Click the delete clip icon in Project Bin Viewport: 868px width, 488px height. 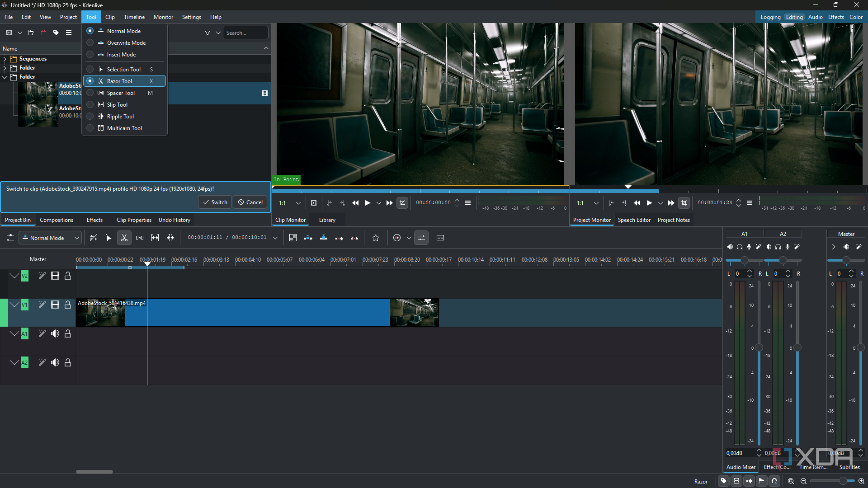pos(43,33)
